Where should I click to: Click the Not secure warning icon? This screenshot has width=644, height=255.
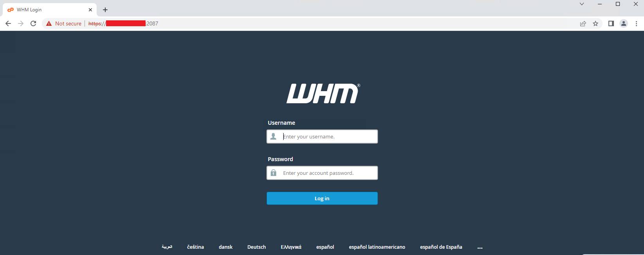click(x=49, y=23)
